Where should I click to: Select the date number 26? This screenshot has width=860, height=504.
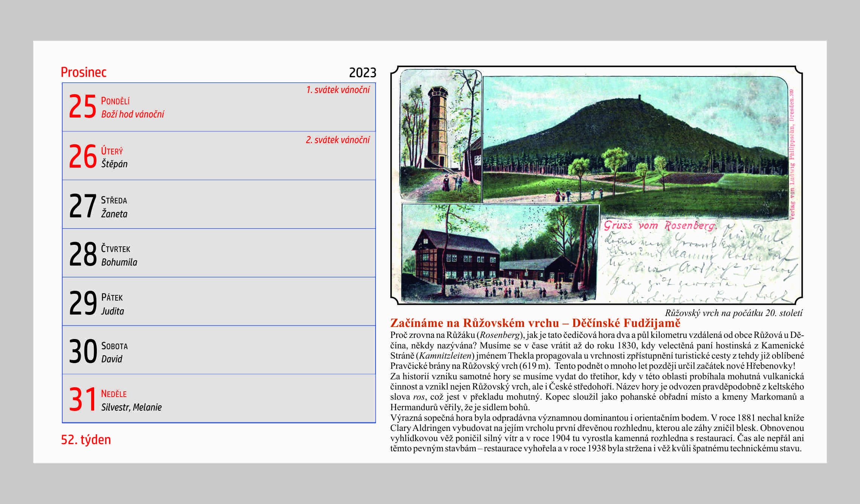(x=82, y=157)
